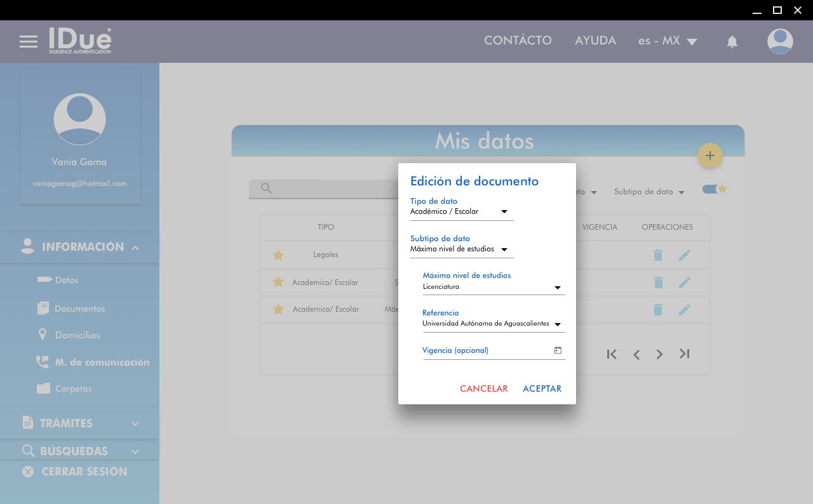Toggle the favorites star switch
Screen dimensions: 813x504
[x=714, y=189]
